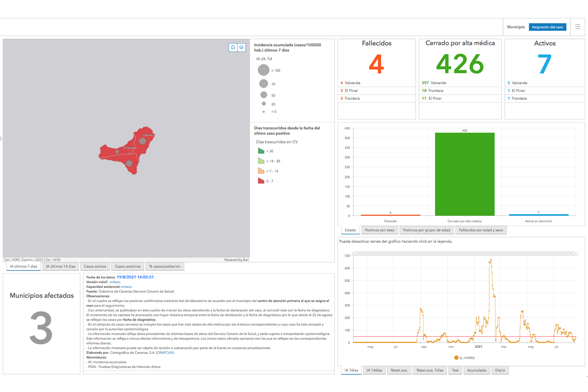
Task: Switch to Positivos por sexo tab
Action: coord(379,230)
